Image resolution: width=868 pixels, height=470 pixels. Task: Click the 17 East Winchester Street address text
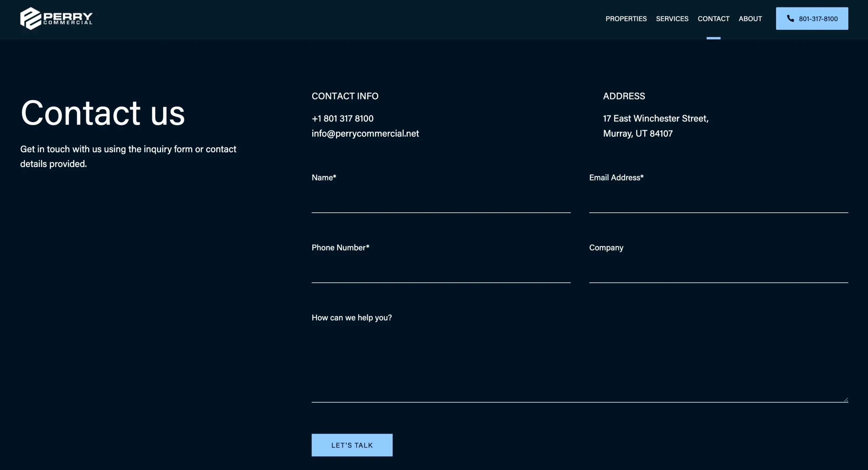coord(656,118)
